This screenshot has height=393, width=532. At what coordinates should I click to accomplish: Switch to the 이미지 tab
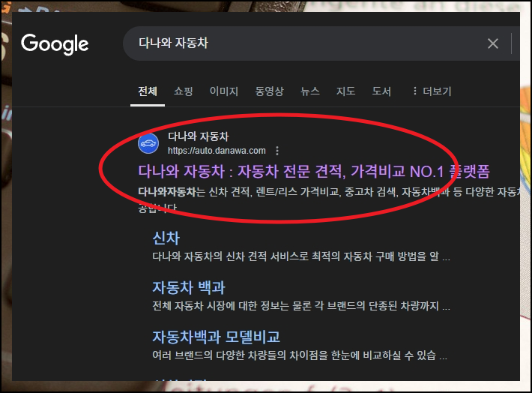coord(224,91)
